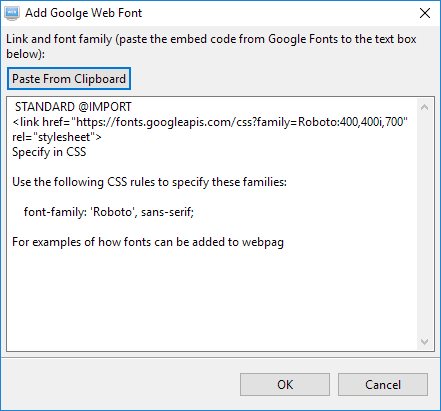Click the 'Add Goolge Web Font' title bar text

tap(84, 13)
